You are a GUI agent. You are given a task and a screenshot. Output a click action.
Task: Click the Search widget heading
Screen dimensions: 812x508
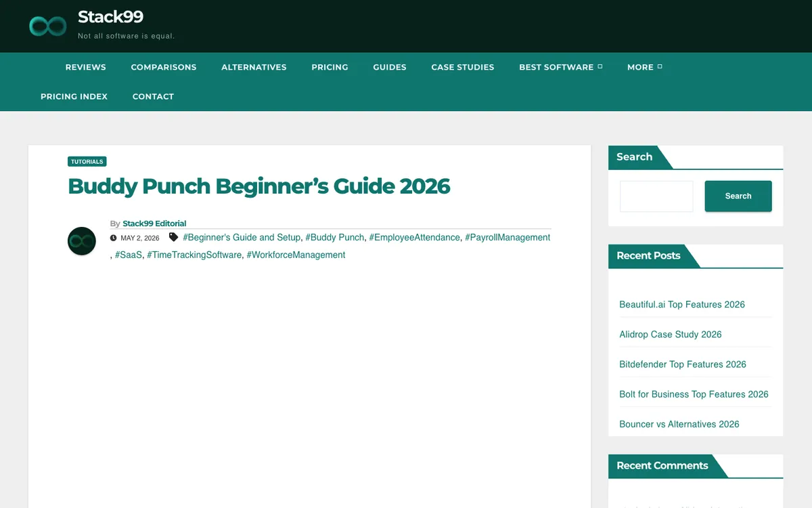coord(634,156)
